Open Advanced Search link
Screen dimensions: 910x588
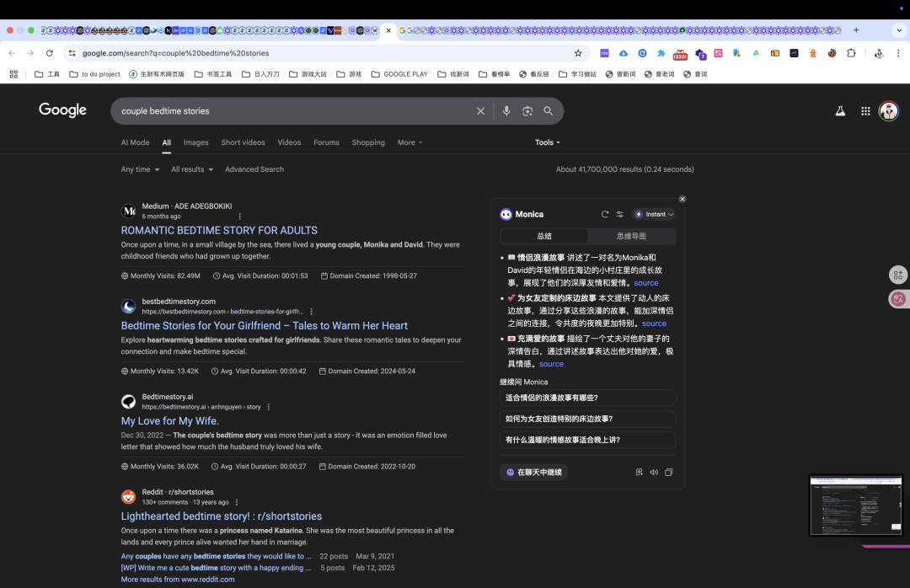[254, 169]
